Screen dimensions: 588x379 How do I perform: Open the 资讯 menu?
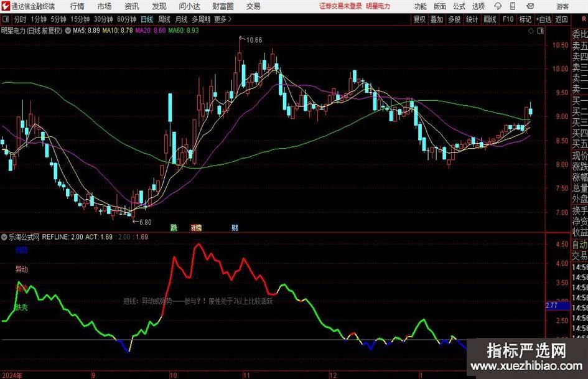[x=132, y=6]
